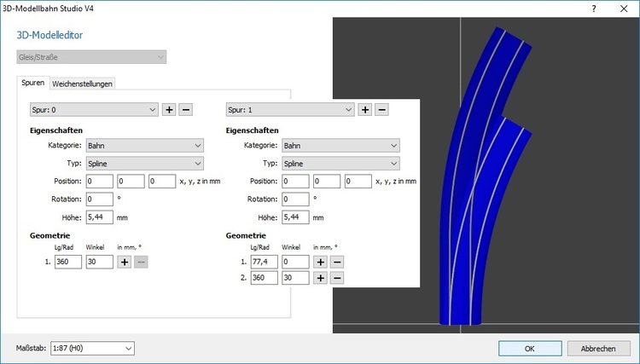
Task: Remove track with minus beside Spur: 1
Action: click(381, 110)
